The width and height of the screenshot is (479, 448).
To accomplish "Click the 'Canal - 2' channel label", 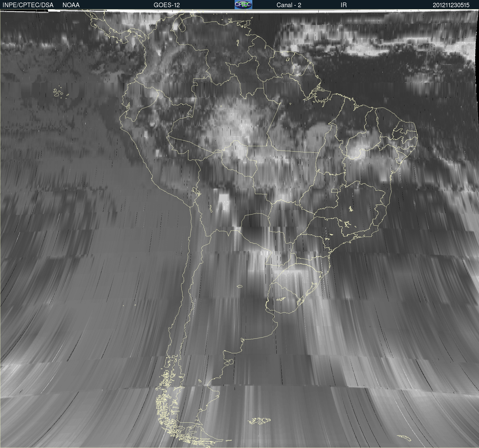I will click(289, 5).
